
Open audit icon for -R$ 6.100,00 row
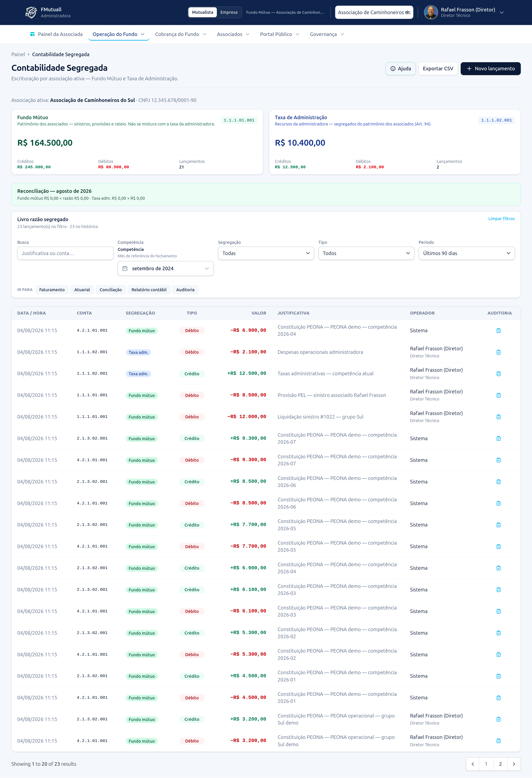pos(499,611)
